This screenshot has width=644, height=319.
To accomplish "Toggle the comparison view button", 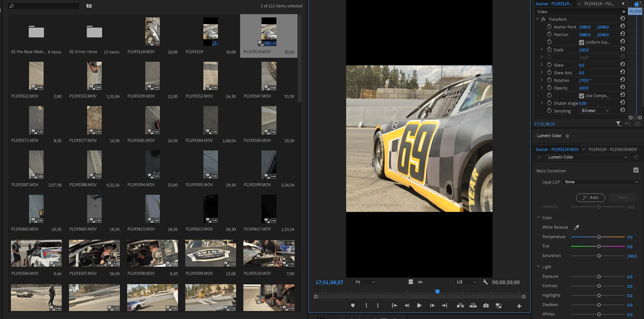I will tap(499, 306).
